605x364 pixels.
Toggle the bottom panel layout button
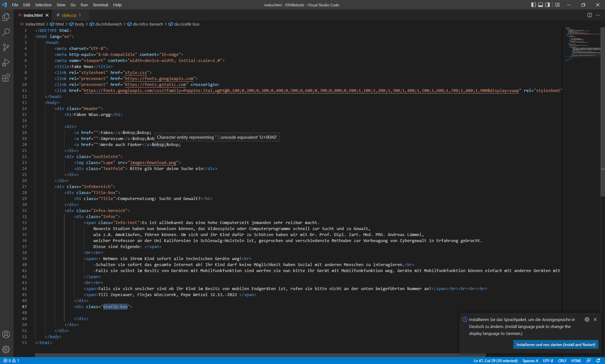point(541,5)
